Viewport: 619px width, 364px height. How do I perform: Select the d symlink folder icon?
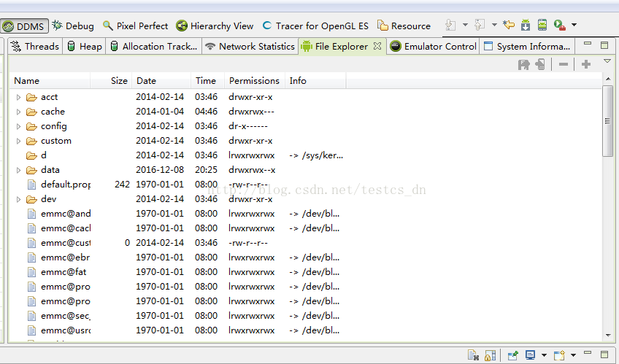[x=31, y=155]
